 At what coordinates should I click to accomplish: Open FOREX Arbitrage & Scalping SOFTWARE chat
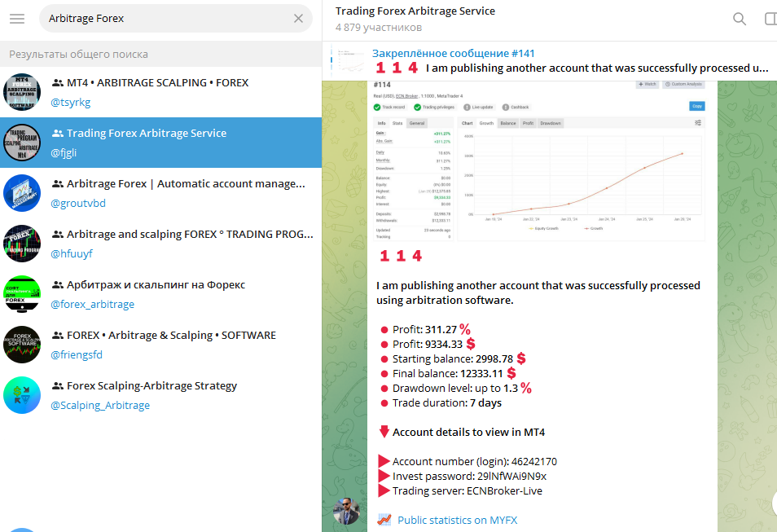[160, 345]
